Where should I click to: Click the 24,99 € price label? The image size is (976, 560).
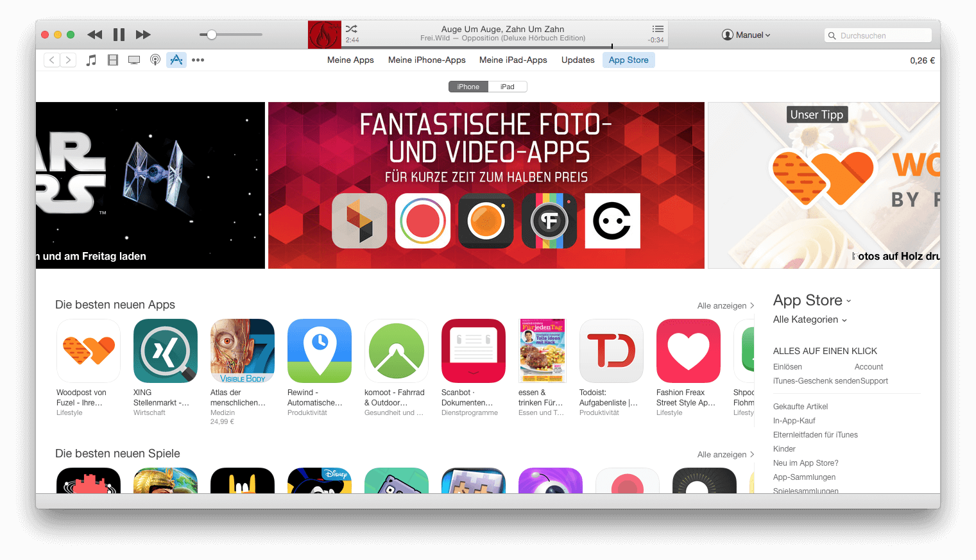pos(222,422)
